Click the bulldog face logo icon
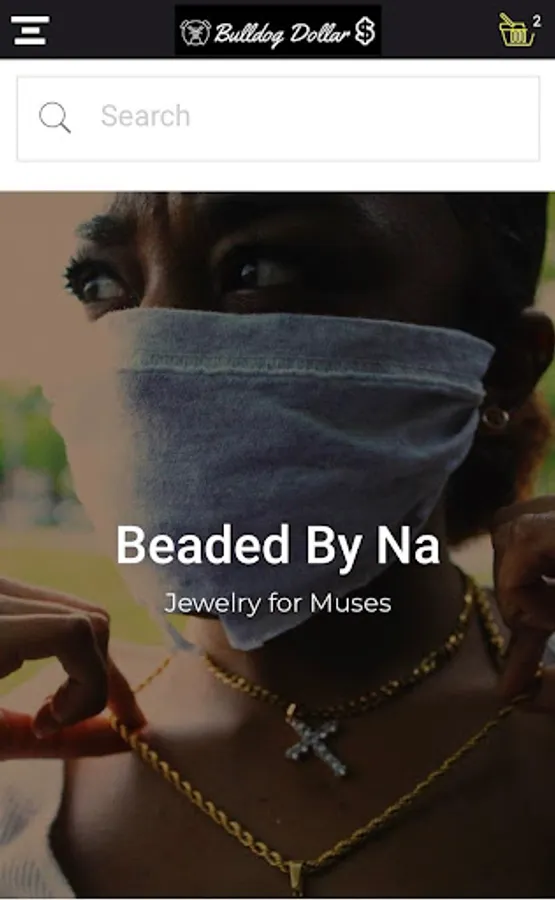 point(196,32)
